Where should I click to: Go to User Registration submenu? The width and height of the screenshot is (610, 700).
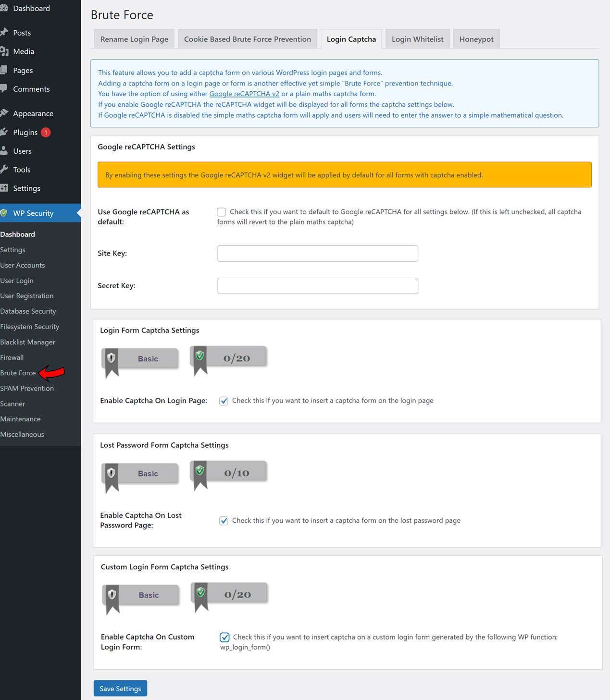click(x=27, y=296)
